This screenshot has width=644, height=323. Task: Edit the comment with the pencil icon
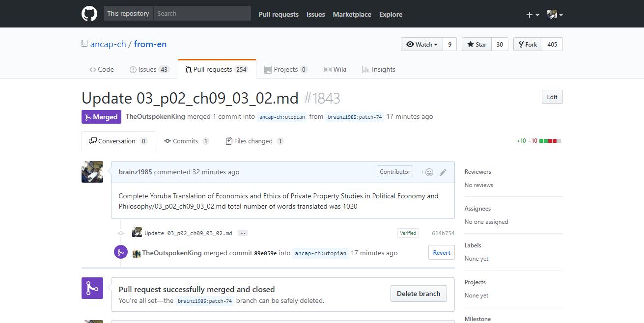coord(443,172)
